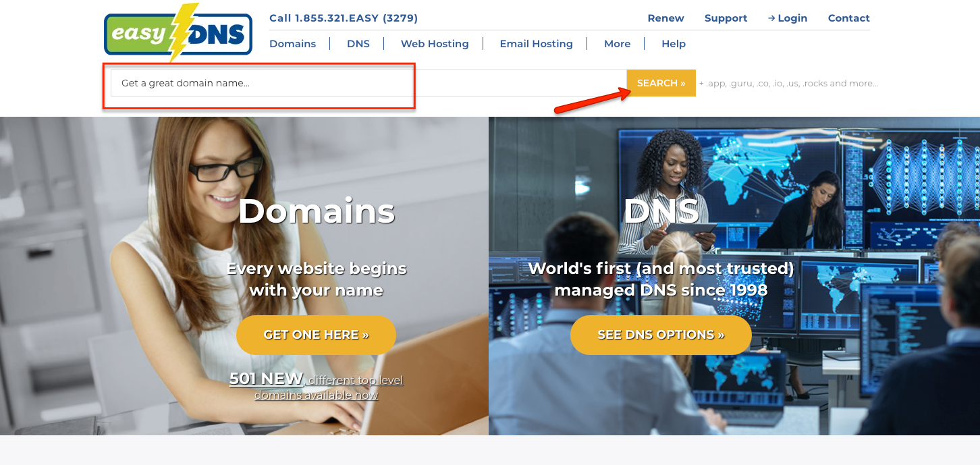Click the easyDNS logo

pos(178,32)
